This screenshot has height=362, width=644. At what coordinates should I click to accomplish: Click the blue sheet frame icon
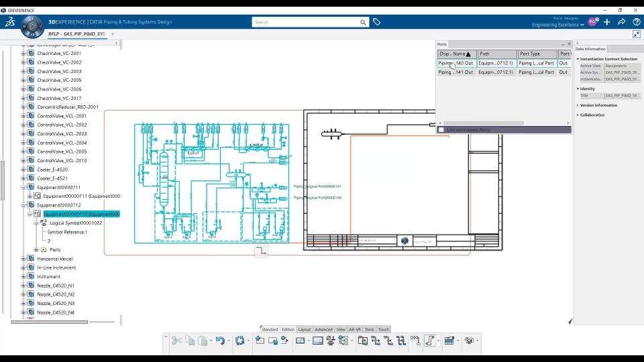click(317, 341)
